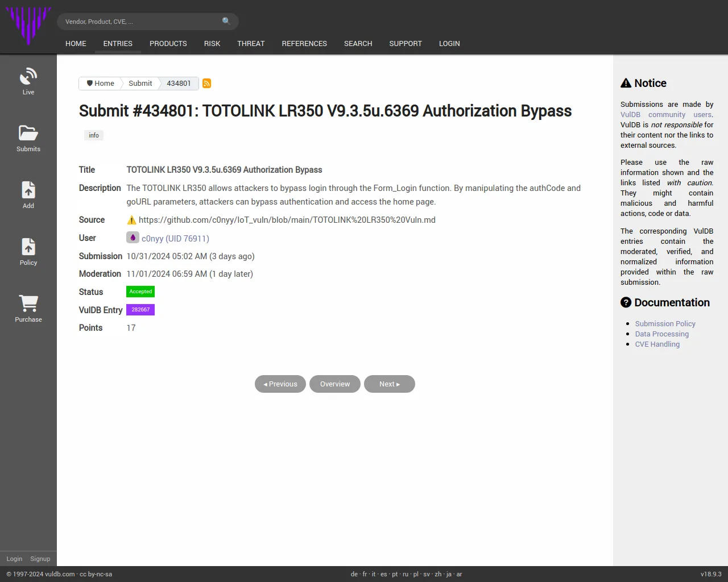Open the CVE Handling link

pos(657,344)
